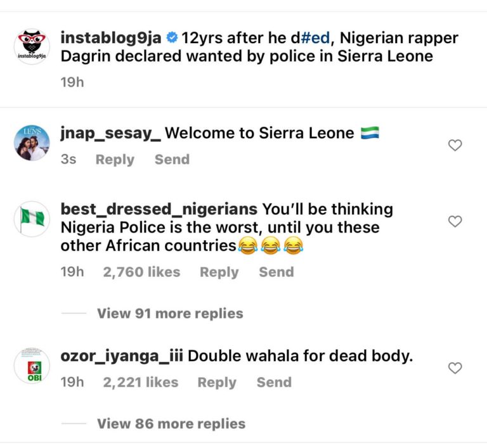Reply to jnap_sesay_'s comment

coord(115,160)
